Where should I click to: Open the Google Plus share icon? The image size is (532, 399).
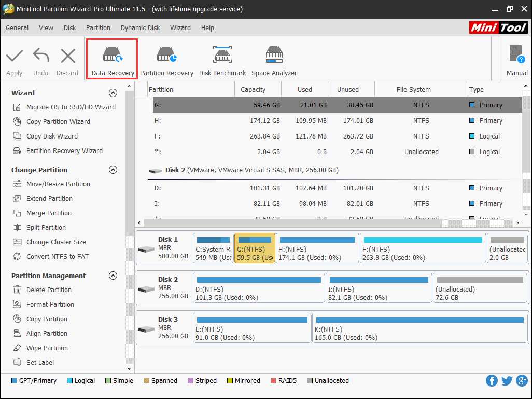tap(522, 381)
